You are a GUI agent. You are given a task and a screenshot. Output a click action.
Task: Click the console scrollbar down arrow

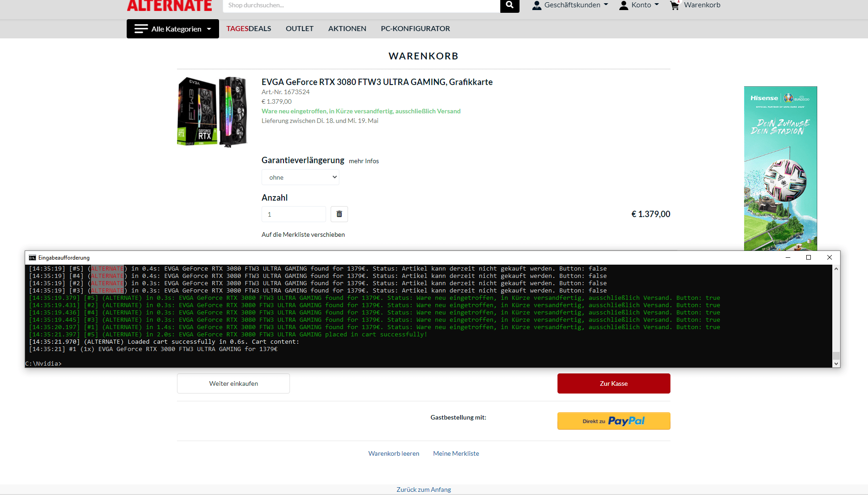[x=836, y=364]
